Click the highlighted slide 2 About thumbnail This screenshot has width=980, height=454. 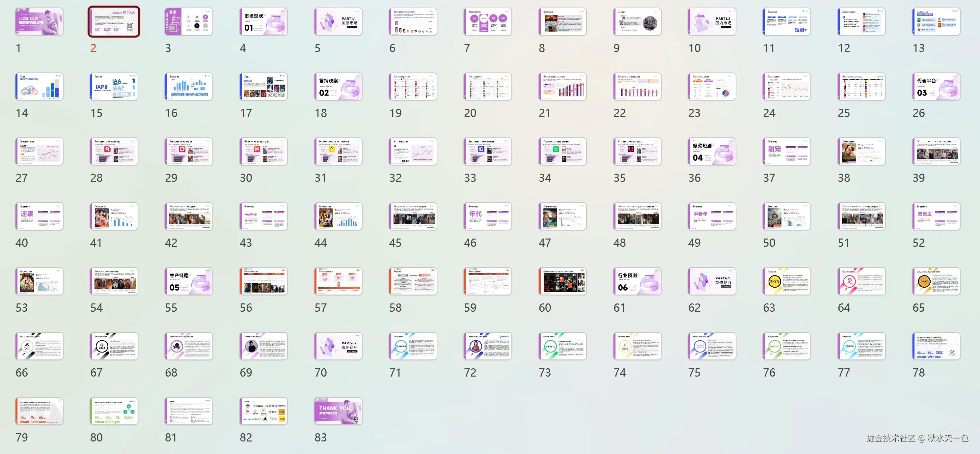click(114, 22)
